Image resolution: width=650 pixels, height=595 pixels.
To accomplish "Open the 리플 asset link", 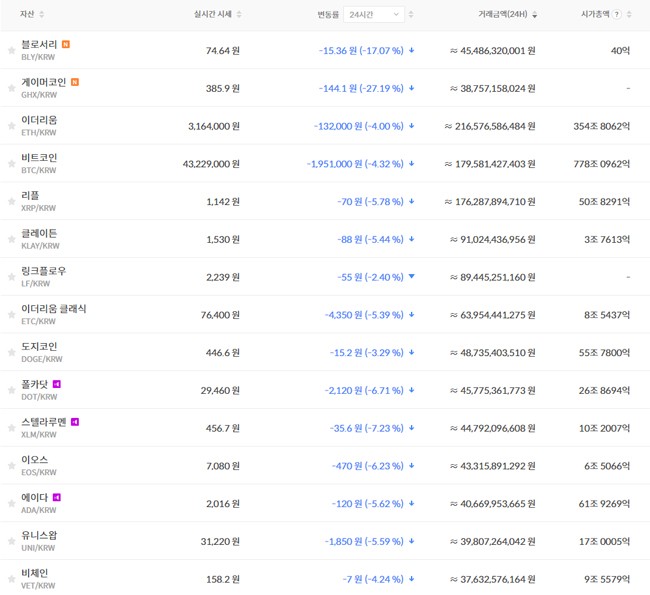I will (x=30, y=195).
